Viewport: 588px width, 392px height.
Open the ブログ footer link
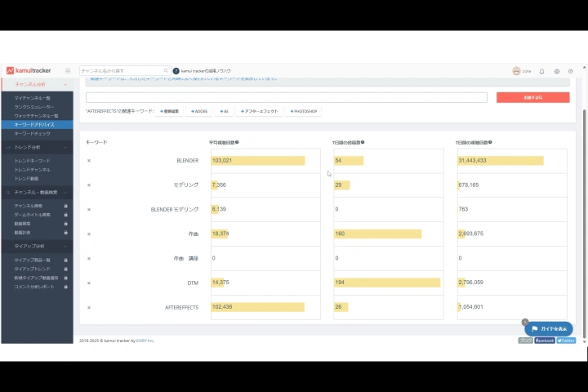point(525,341)
